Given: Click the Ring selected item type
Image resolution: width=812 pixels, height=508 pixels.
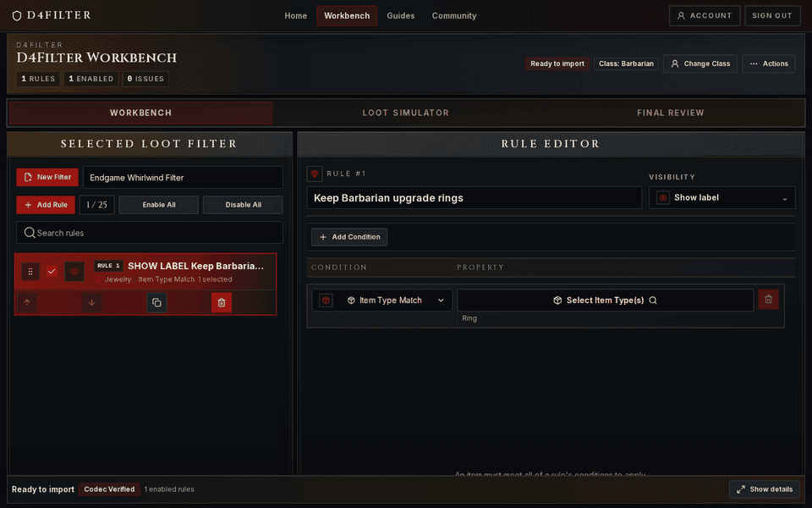Looking at the screenshot, I should tap(469, 318).
